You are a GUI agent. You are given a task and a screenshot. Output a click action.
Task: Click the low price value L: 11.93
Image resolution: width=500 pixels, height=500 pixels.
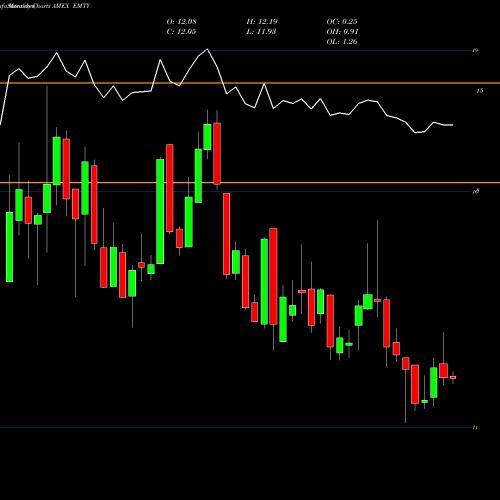tap(261, 32)
